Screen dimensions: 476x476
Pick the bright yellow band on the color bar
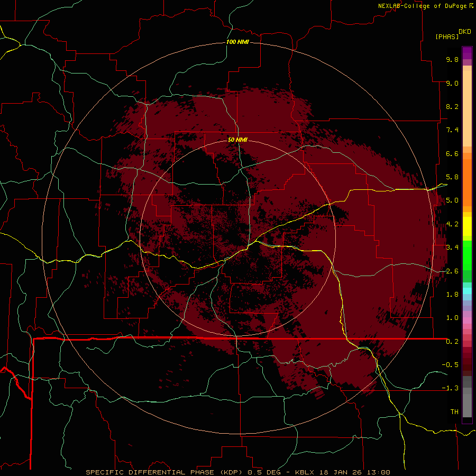467,226
